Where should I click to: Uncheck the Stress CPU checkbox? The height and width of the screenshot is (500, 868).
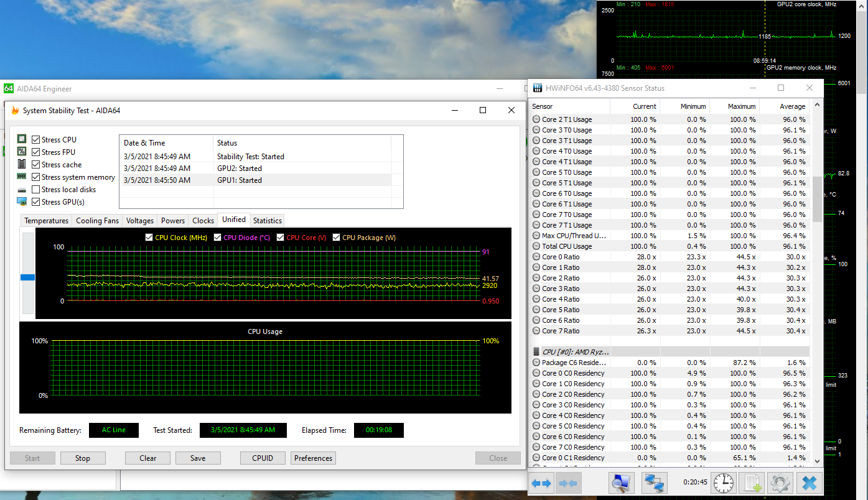point(35,139)
